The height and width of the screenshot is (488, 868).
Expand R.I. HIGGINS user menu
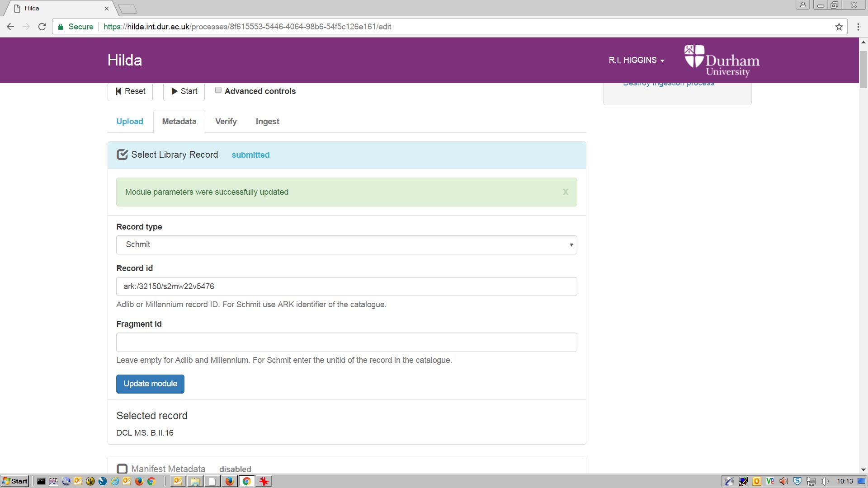click(636, 60)
